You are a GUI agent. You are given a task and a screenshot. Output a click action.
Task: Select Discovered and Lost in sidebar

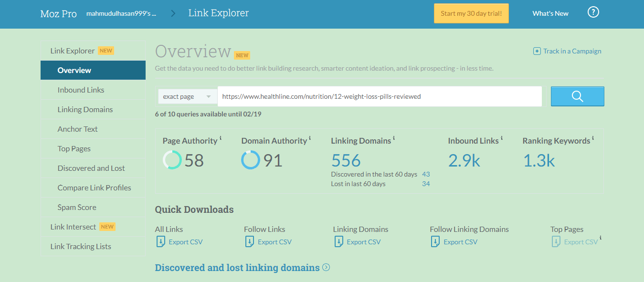tap(93, 168)
